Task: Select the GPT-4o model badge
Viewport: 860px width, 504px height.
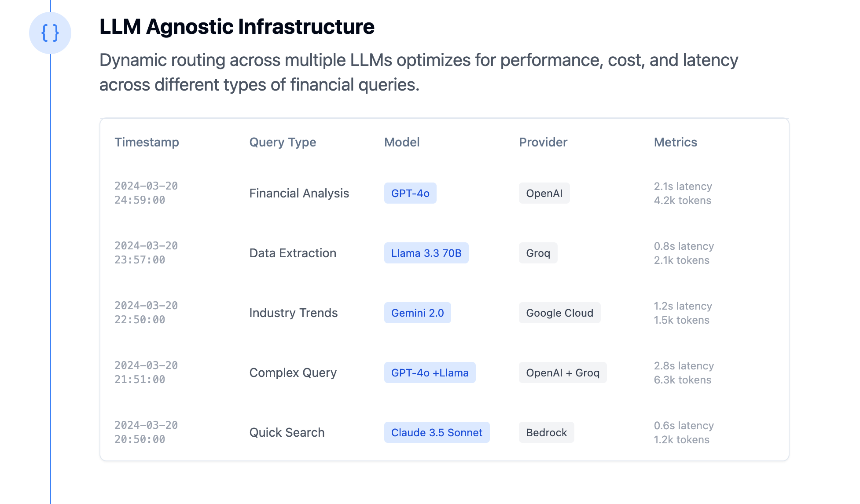Action: 410,193
